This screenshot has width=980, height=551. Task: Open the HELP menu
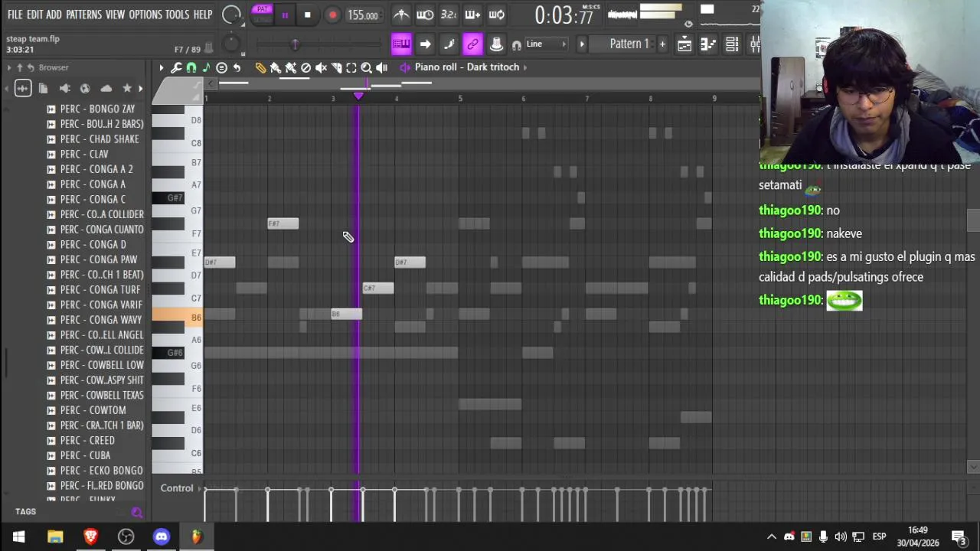point(203,15)
